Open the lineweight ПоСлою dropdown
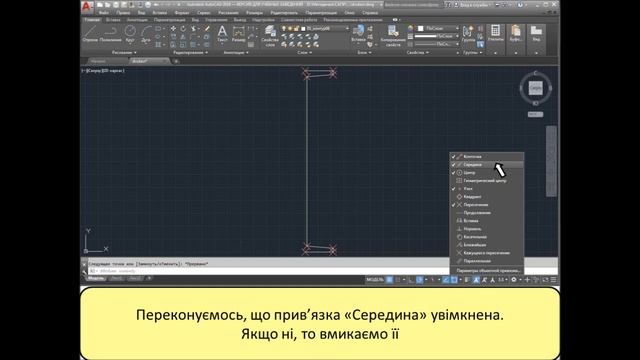 pos(437,36)
